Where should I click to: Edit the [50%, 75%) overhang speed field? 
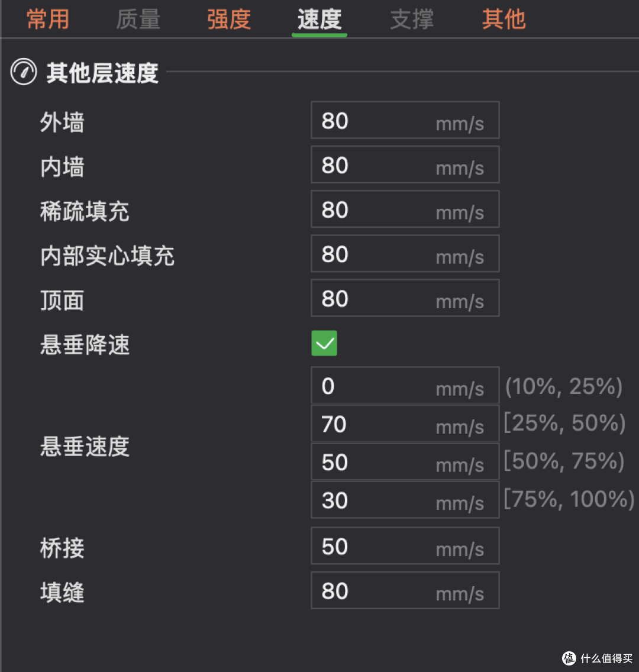[x=405, y=461]
